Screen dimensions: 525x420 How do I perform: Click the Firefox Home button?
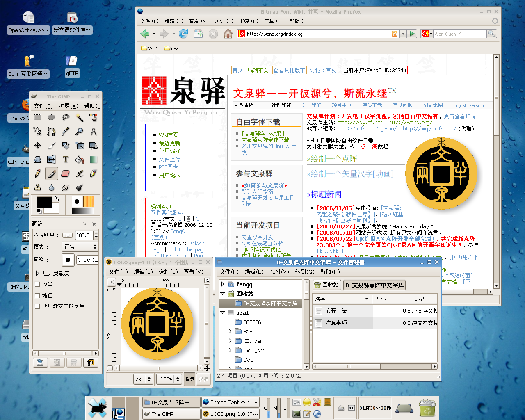(x=228, y=34)
